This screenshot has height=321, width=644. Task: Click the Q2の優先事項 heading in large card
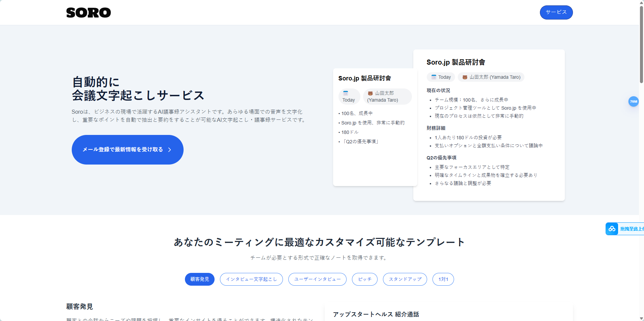[441, 158]
